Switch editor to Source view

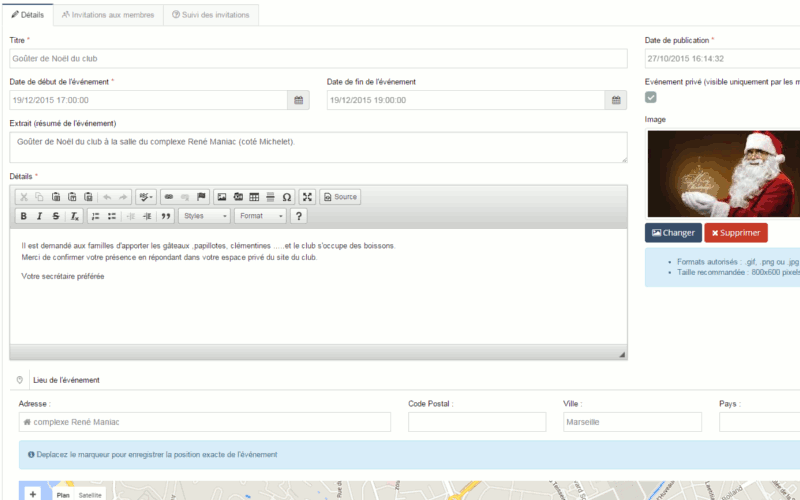pyautogui.click(x=340, y=197)
